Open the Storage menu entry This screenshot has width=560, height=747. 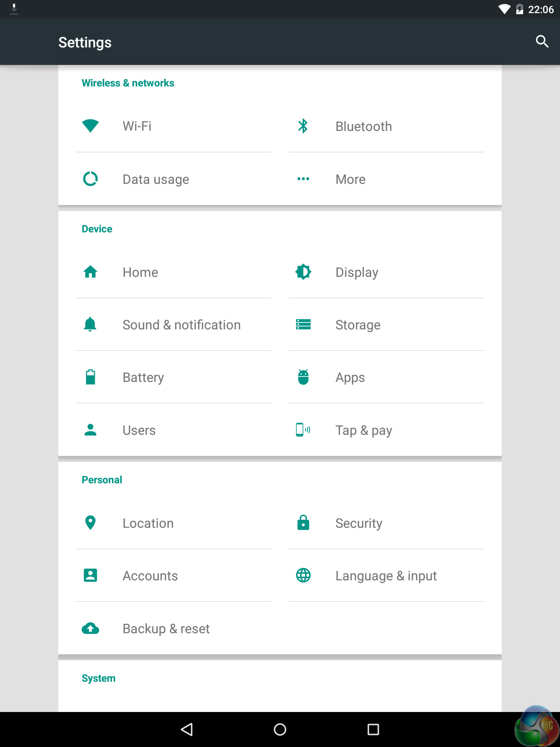[358, 325]
